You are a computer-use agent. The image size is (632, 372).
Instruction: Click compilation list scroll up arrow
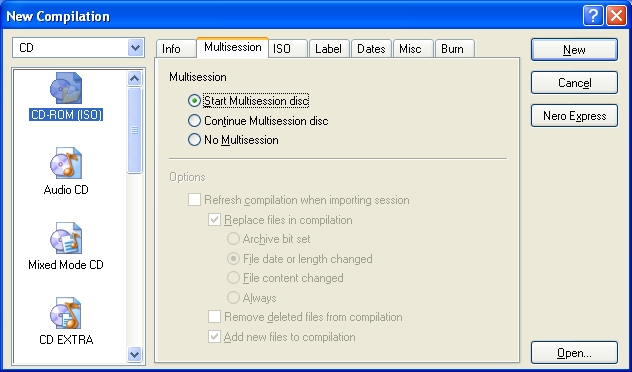135,78
